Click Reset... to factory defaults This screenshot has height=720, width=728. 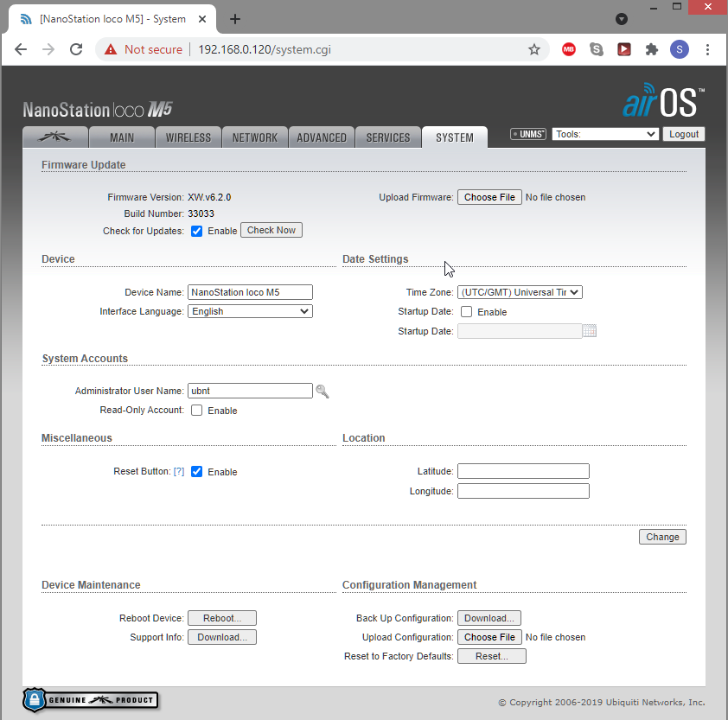(x=492, y=656)
